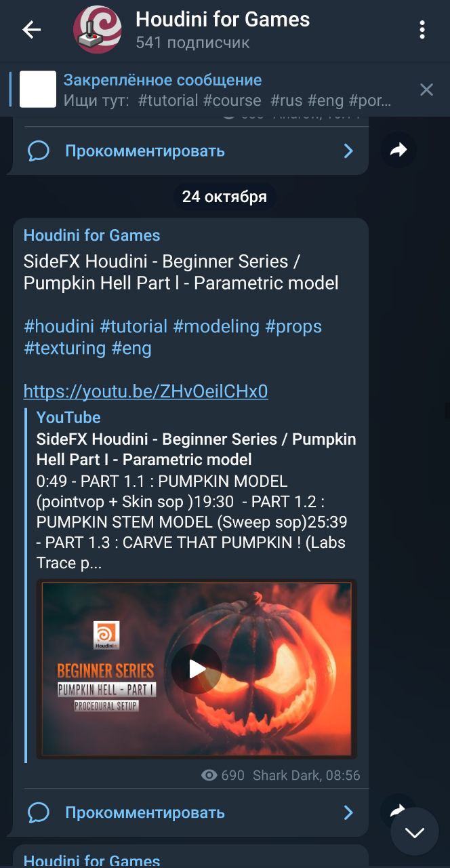Dismiss the pinned message bar

426,90
